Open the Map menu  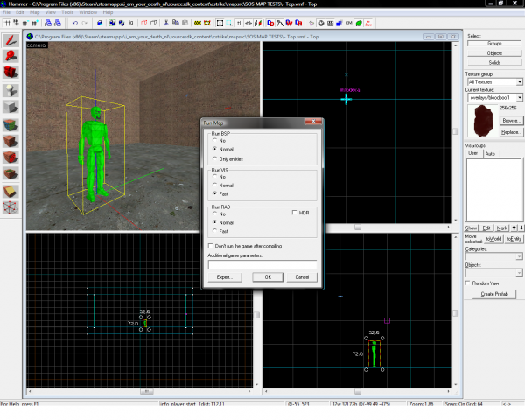pos(35,13)
